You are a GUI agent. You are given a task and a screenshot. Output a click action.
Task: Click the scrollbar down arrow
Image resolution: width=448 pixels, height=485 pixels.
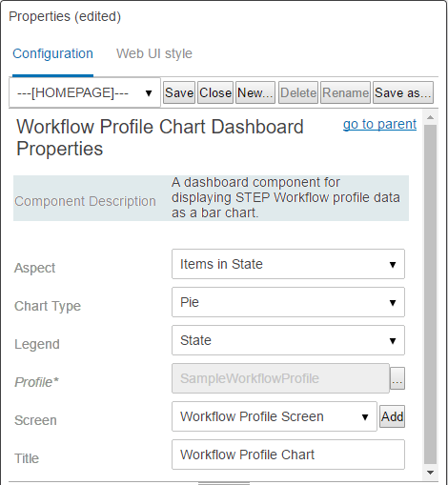pos(430,473)
